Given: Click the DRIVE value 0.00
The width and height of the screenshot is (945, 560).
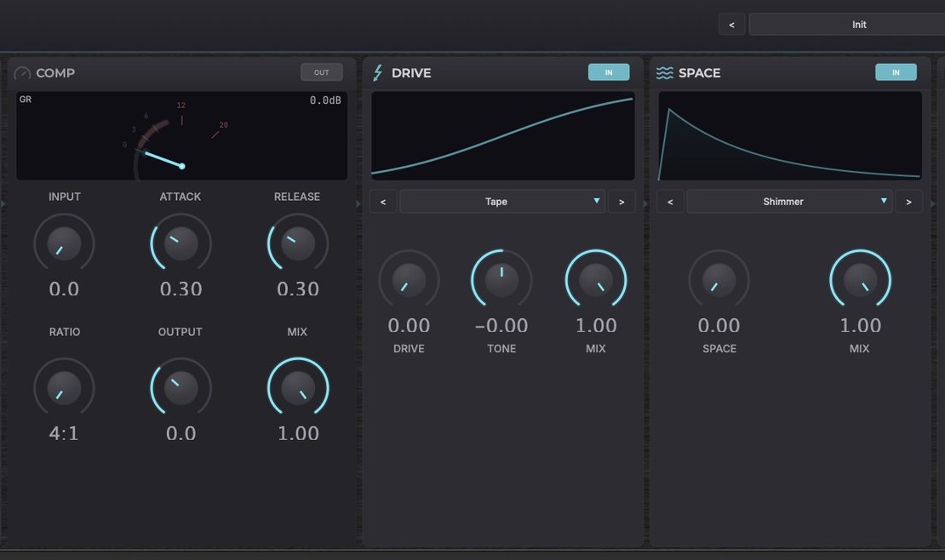Looking at the screenshot, I should (409, 325).
